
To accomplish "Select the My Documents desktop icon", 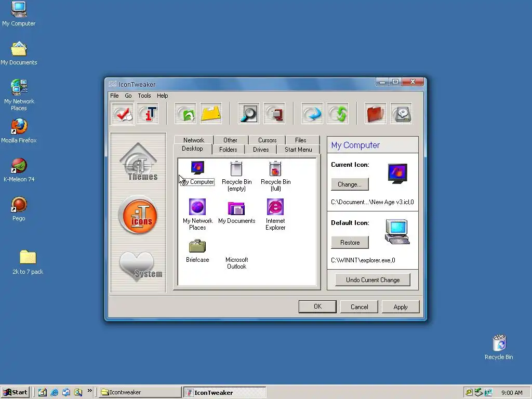I will pos(19,54).
